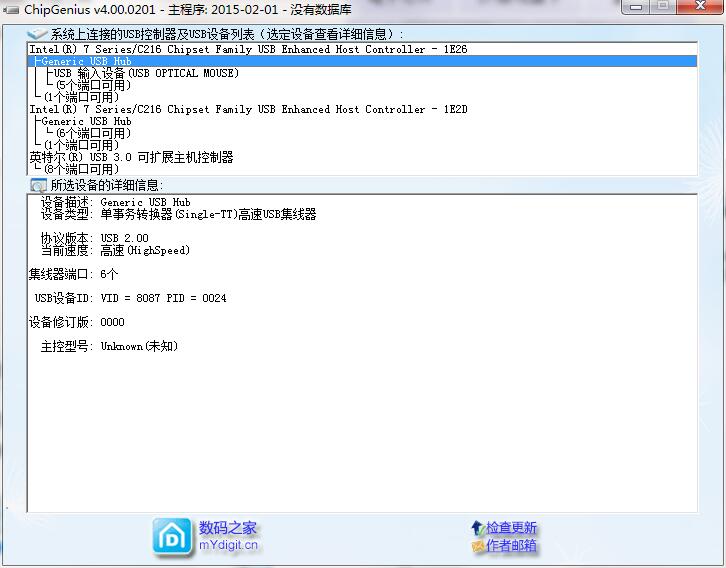
Task: Select the (6个端口可用) row
Action: [x=362, y=133]
